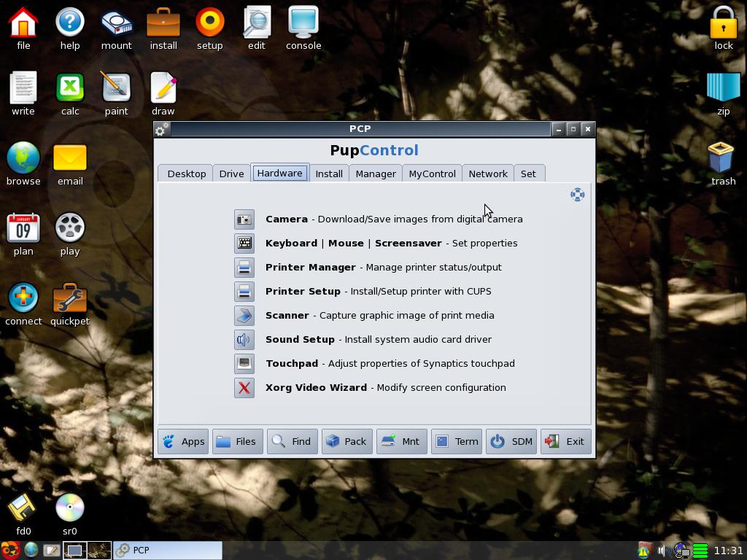Open the Term terminal button
The height and width of the screenshot is (560, 747).
pyautogui.click(x=457, y=441)
